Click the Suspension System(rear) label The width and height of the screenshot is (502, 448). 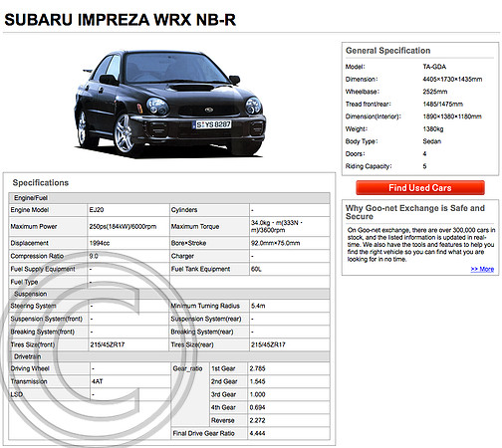pyautogui.click(x=206, y=319)
